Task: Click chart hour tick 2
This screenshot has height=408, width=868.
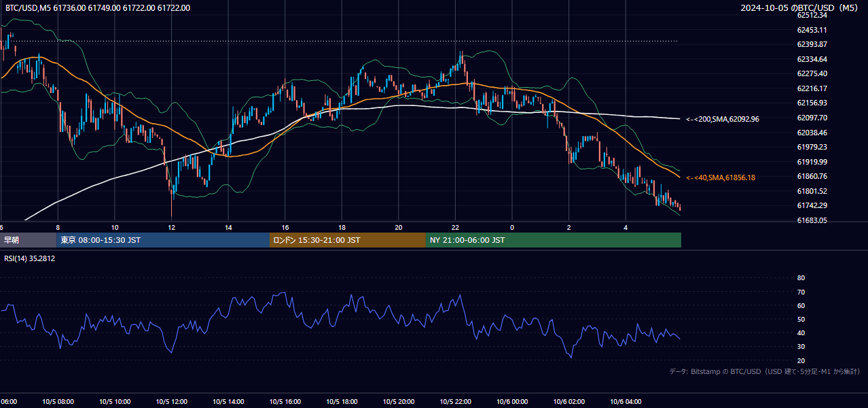Action: coord(569,227)
